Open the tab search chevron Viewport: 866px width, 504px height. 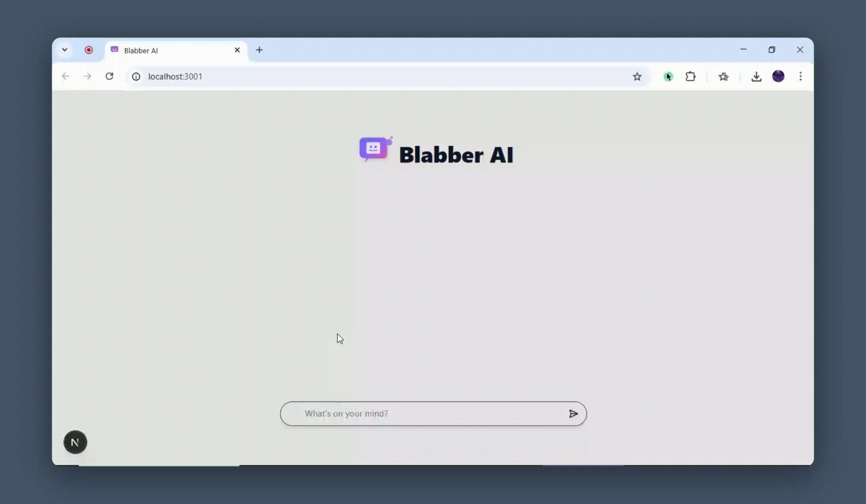pos(65,50)
